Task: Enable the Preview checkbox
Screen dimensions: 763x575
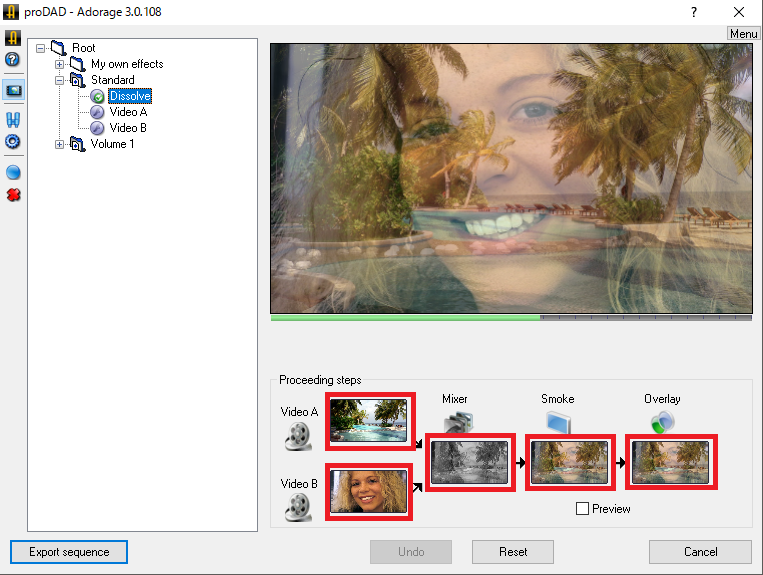Action: [582, 509]
